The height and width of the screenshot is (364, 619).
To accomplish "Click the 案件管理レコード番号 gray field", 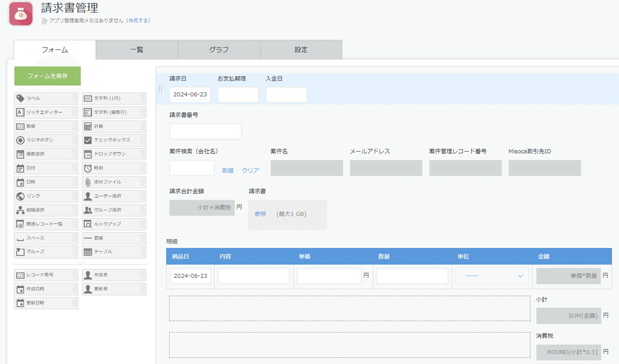I will (465, 168).
